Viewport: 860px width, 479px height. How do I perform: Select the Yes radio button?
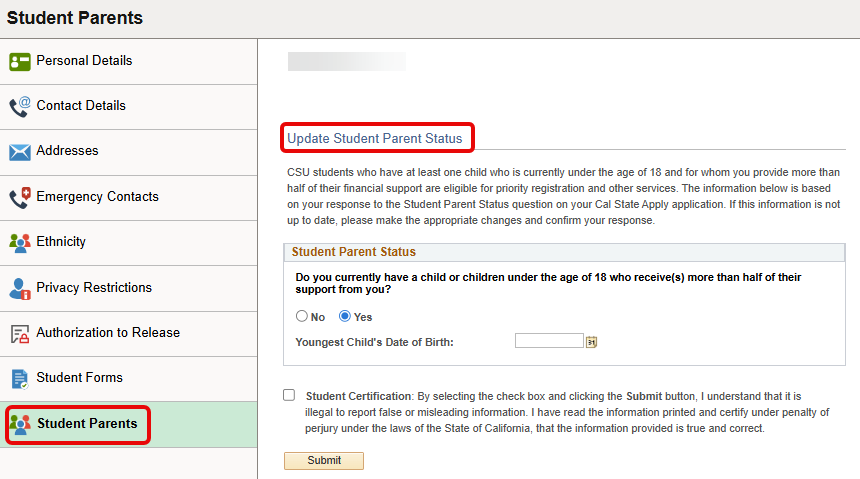tap(344, 316)
